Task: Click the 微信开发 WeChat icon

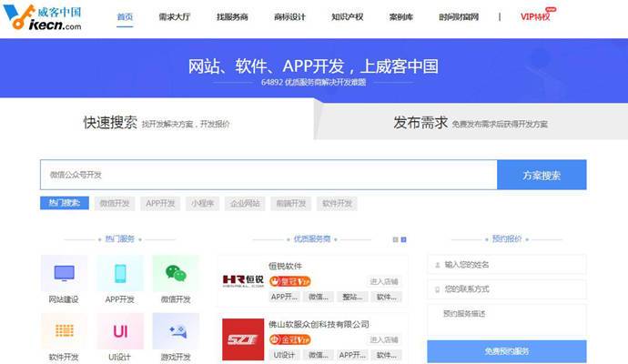Action: coord(176,273)
